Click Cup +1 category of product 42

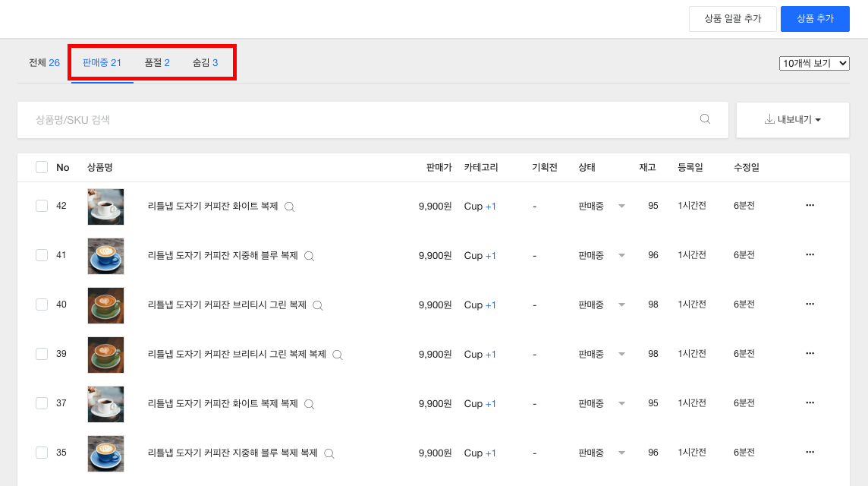pos(480,206)
